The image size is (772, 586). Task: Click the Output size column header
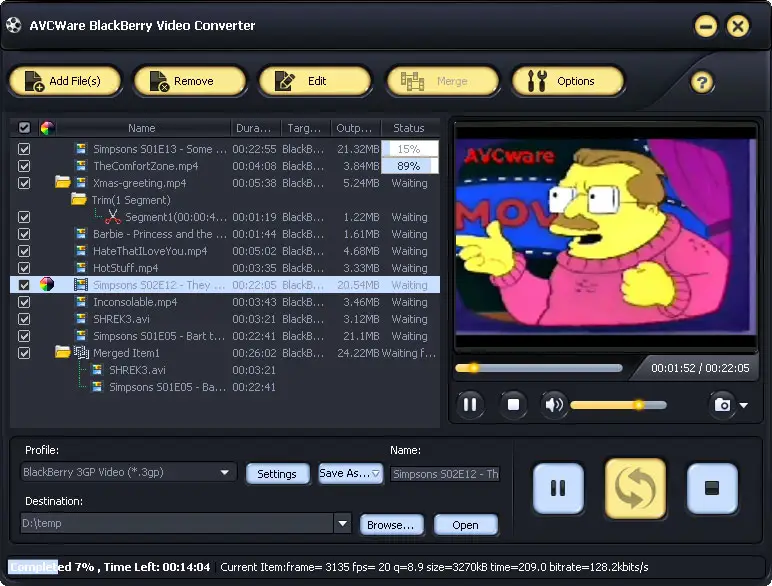pos(355,128)
